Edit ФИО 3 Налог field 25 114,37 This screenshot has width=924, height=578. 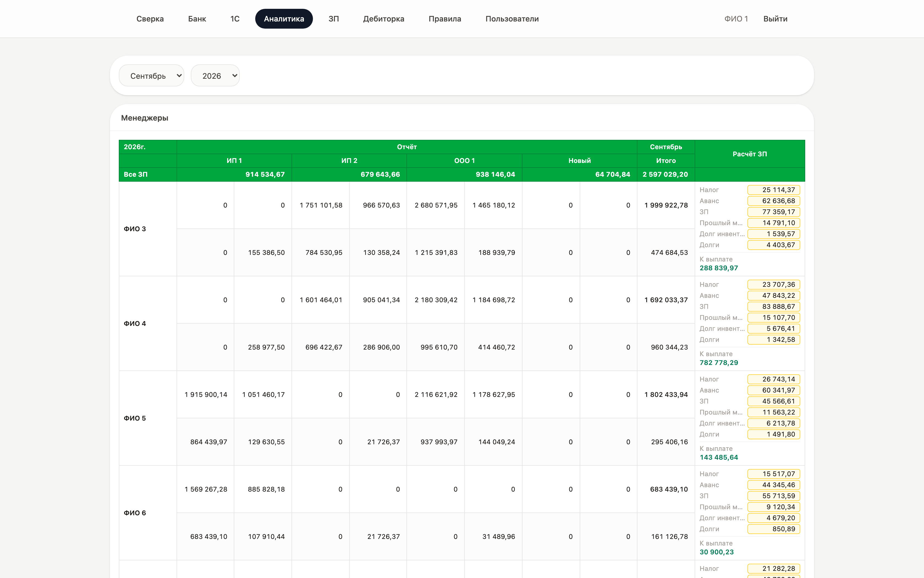pyautogui.click(x=774, y=190)
